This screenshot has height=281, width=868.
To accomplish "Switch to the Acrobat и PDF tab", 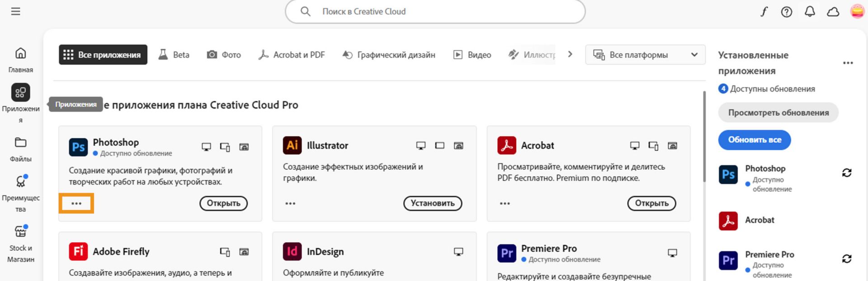I will point(292,55).
